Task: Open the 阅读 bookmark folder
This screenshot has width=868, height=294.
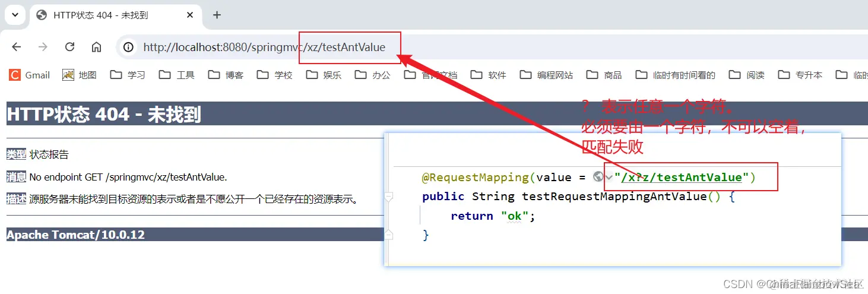Action: tap(747, 75)
